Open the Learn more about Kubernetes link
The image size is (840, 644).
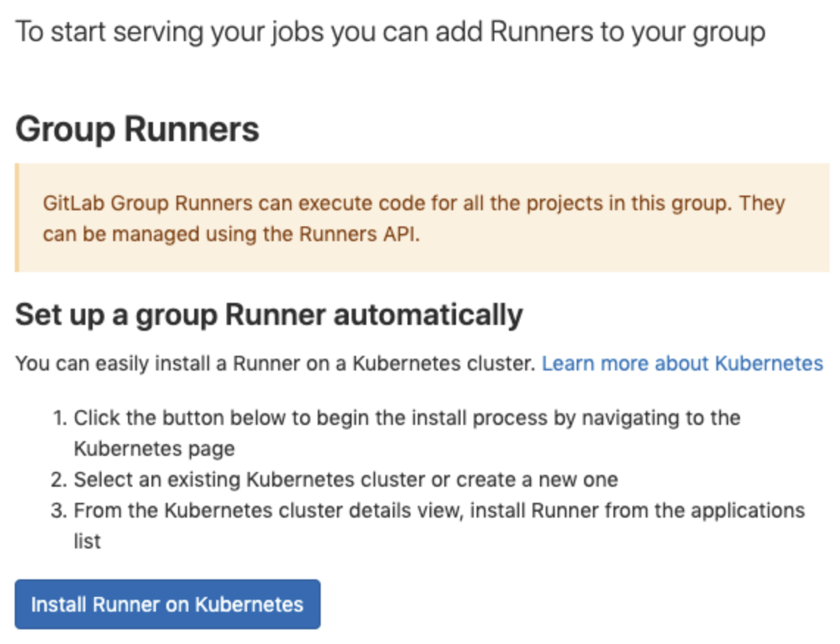pos(683,363)
